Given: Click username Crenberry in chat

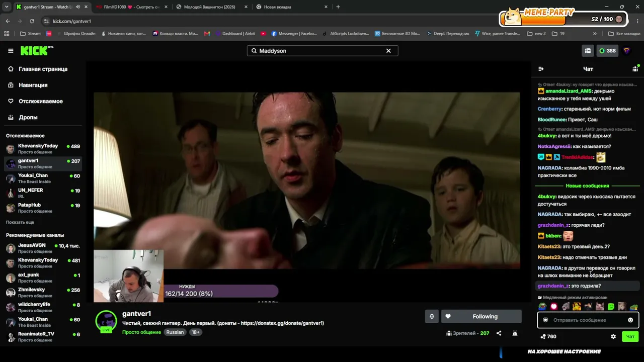Looking at the screenshot, I should 549,109.
